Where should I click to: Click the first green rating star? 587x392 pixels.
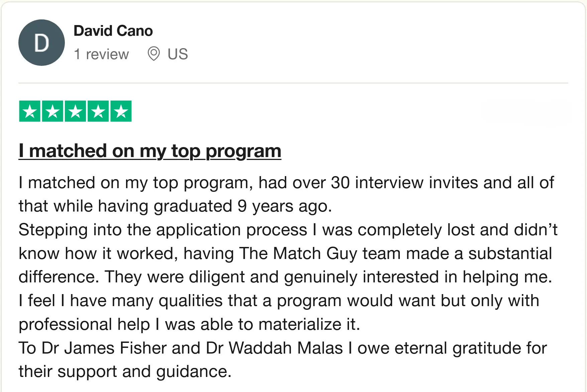coord(30,111)
